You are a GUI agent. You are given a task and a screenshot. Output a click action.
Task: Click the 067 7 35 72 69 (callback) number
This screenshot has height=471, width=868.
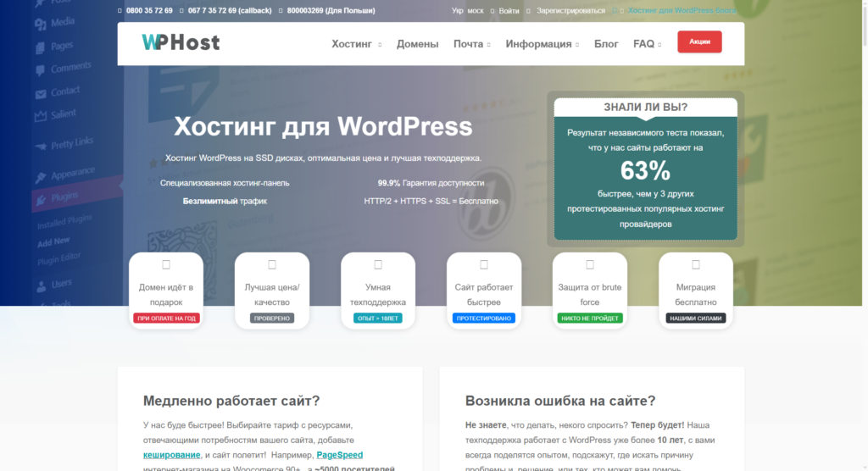230,10
